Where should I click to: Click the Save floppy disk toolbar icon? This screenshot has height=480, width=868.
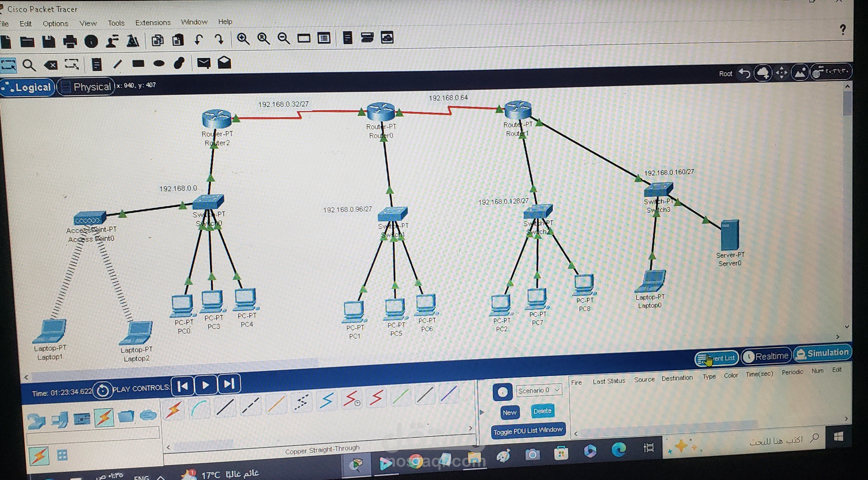coord(49,42)
